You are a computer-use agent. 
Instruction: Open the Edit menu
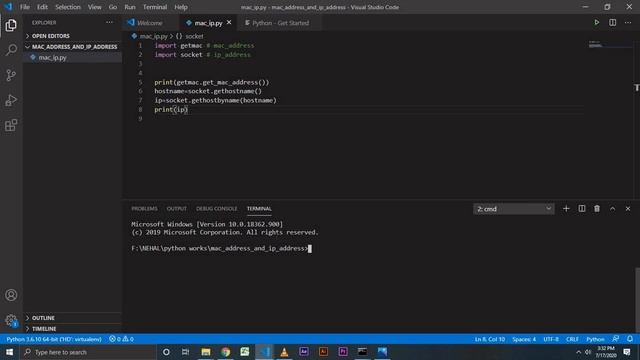click(x=42, y=7)
